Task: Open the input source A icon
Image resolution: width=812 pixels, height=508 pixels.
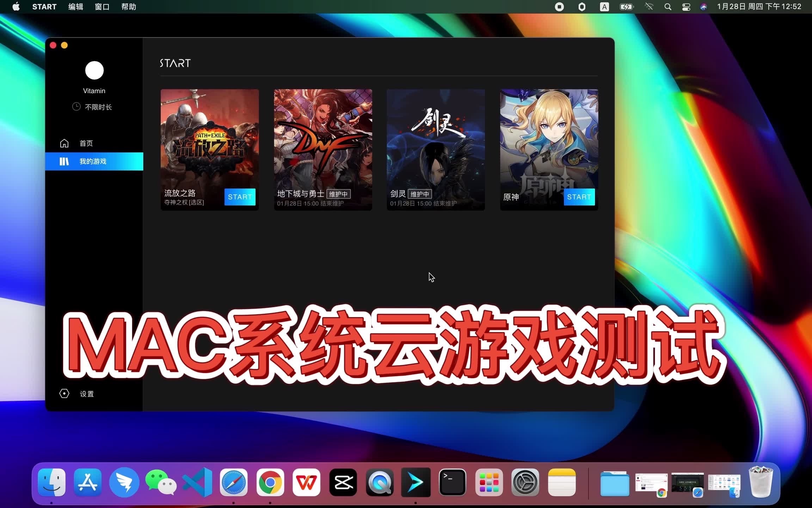Action: pos(604,7)
